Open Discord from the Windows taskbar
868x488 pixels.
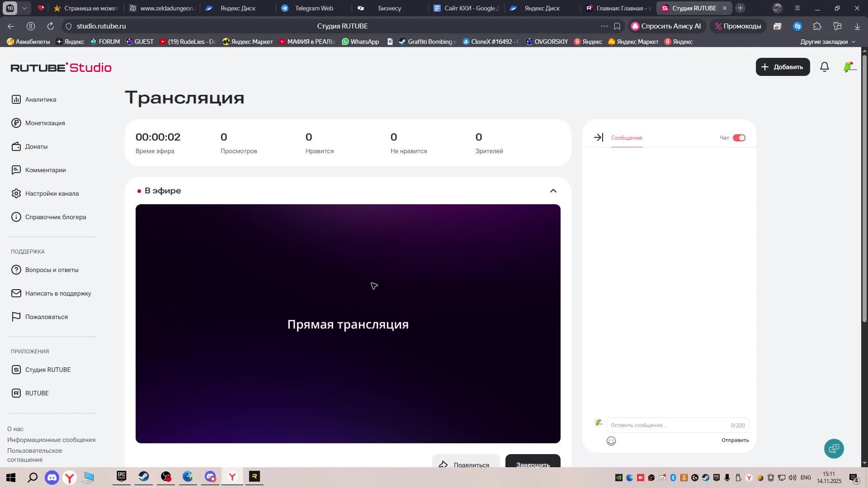pyautogui.click(x=52, y=477)
